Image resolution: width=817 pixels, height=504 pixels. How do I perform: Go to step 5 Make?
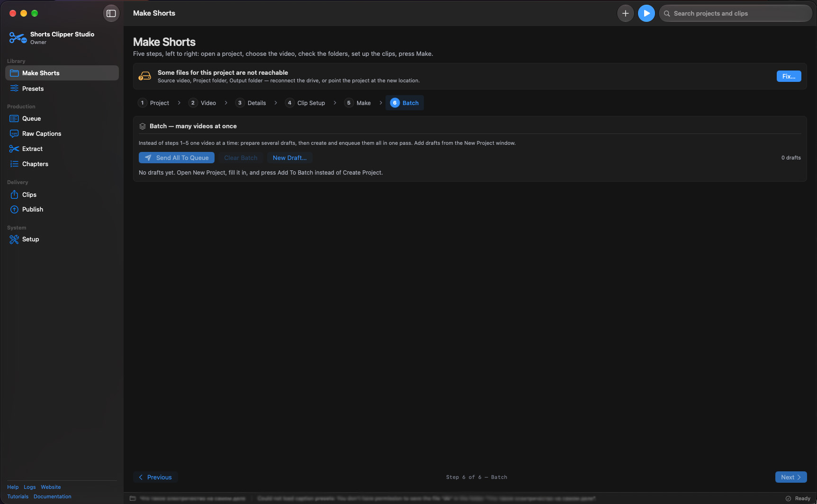click(358, 103)
